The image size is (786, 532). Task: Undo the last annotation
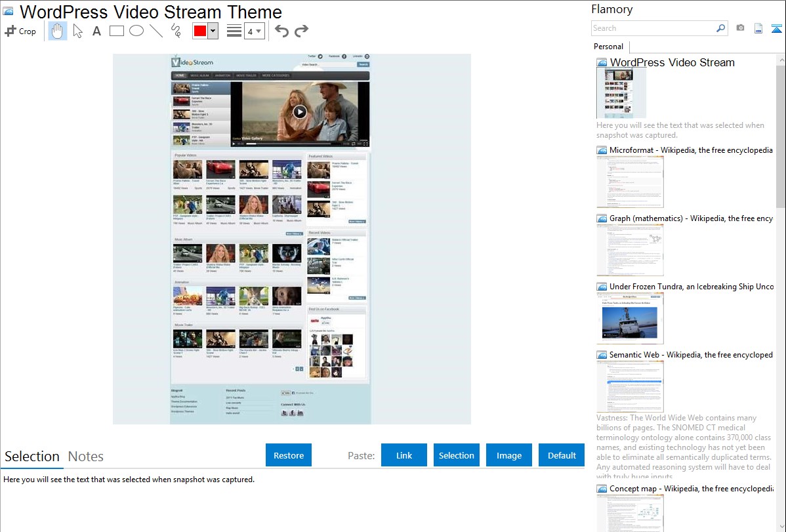(281, 31)
